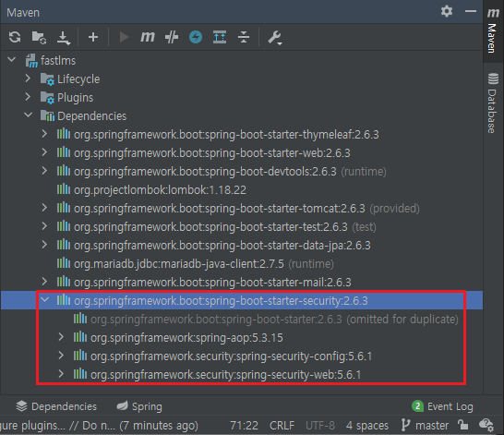This screenshot has height=435, width=504.
Task: Expand spring-security-web:5.6.1 dependency
Action: [61, 374]
